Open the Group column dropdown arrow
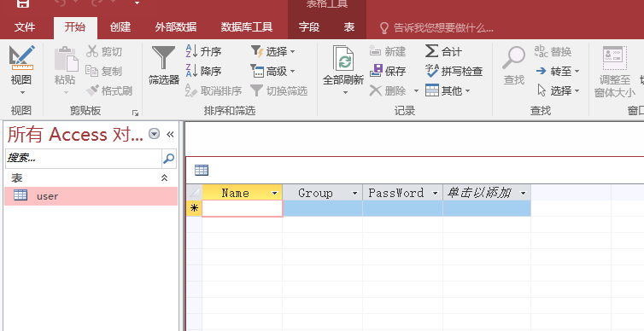Viewport: 644px width, 331px height. pos(354,193)
